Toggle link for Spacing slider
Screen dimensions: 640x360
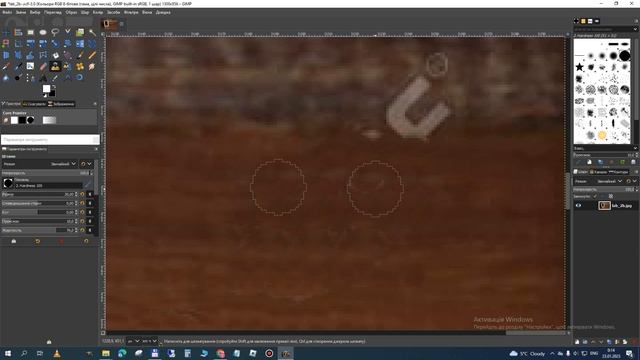[x=90, y=221]
